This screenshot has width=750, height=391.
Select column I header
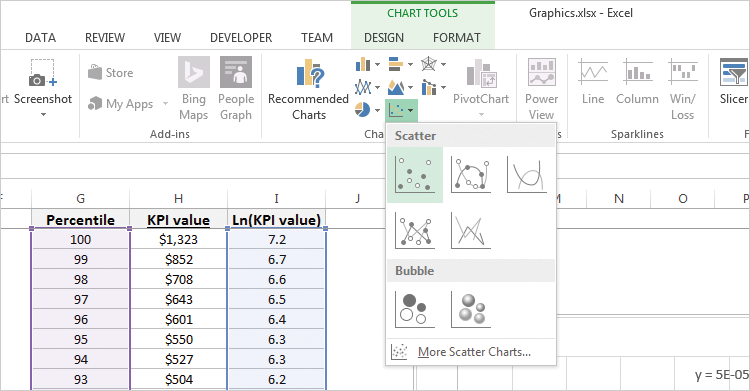tap(276, 199)
